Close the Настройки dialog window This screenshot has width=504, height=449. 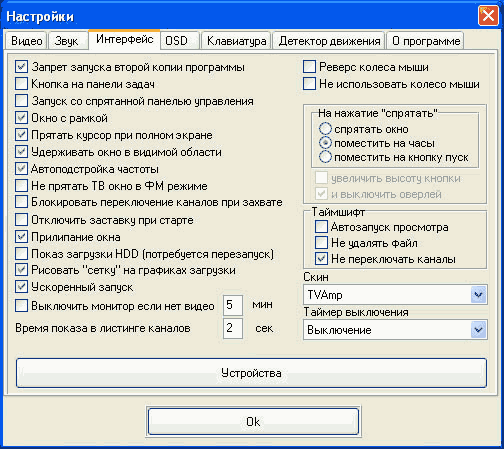coord(488,15)
